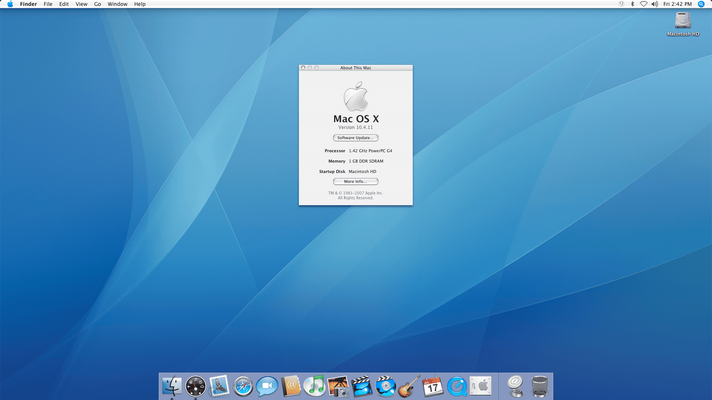The image size is (712, 400).
Task: Open Safari compass icon in Dock
Action: tap(243, 386)
